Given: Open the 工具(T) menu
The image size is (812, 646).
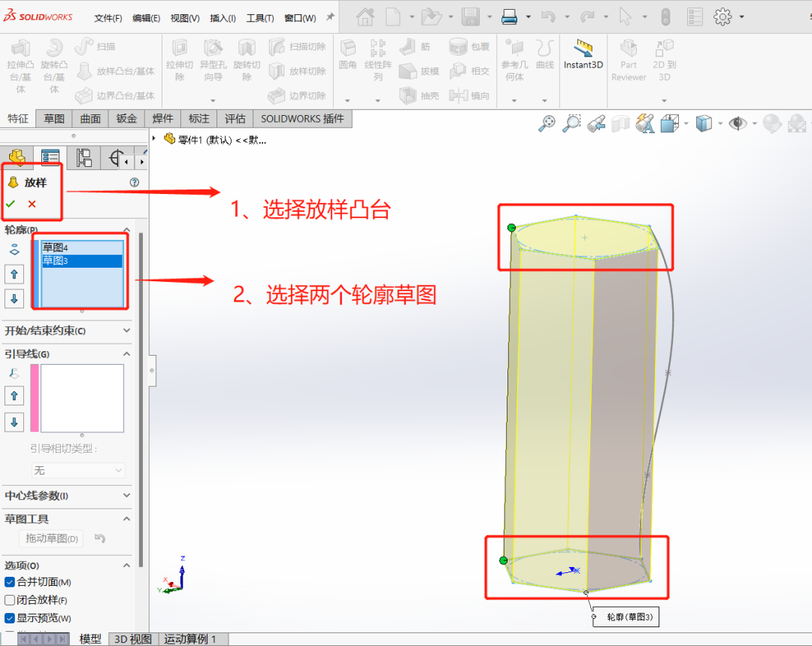Looking at the screenshot, I should click(x=260, y=18).
